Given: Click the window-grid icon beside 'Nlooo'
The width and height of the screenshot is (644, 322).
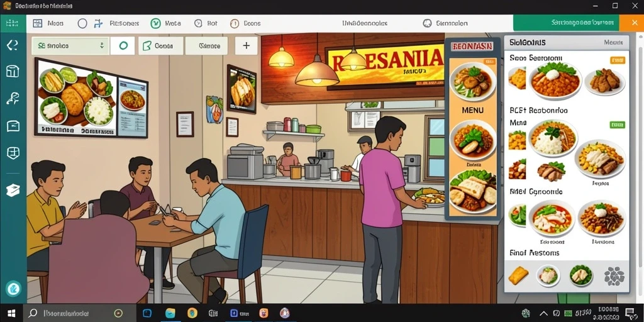Looking at the screenshot, I should coord(37,23).
